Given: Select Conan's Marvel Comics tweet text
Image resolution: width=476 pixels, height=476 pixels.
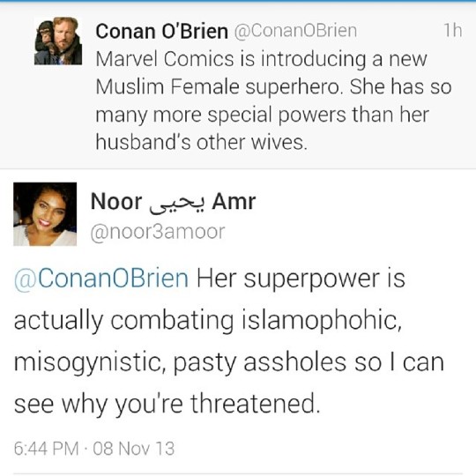Looking at the screenshot, I should [x=273, y=100].
